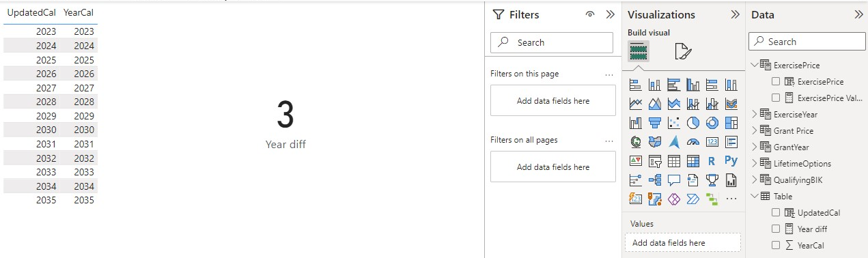This screenshot has width=868, height=258.
Task: Get more visuals via ellipsis
Action: [731, 199]
